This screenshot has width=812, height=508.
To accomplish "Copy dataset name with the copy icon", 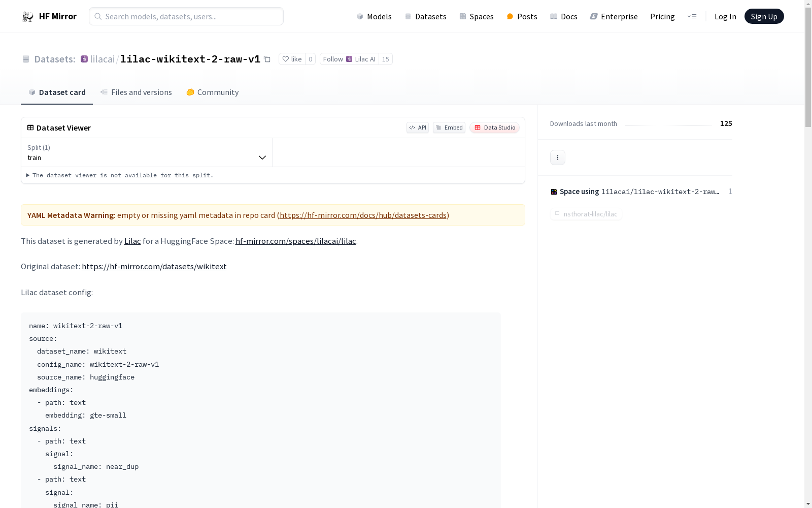I will coord(267,59).
